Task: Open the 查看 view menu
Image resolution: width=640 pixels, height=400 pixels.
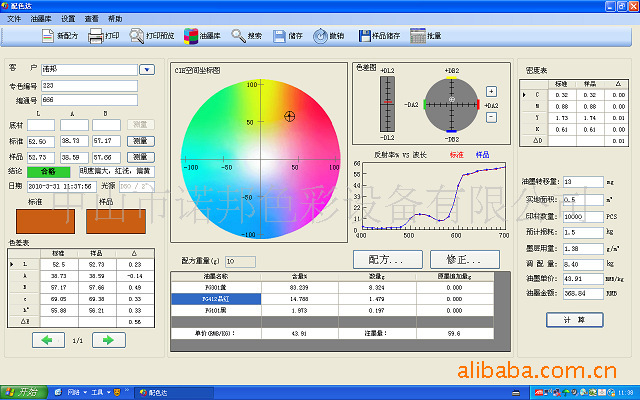Action: coord(91,19)
